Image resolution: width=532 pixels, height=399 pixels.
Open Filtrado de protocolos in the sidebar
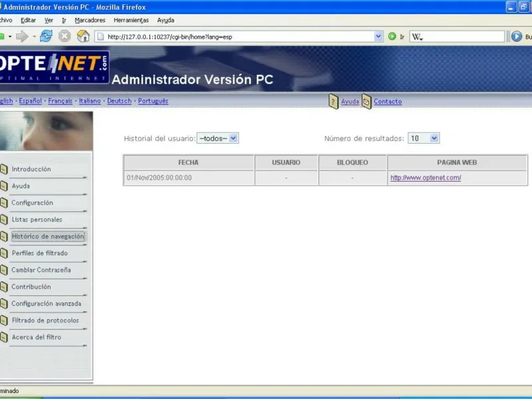pyautogui.click(x=45, y=321)
